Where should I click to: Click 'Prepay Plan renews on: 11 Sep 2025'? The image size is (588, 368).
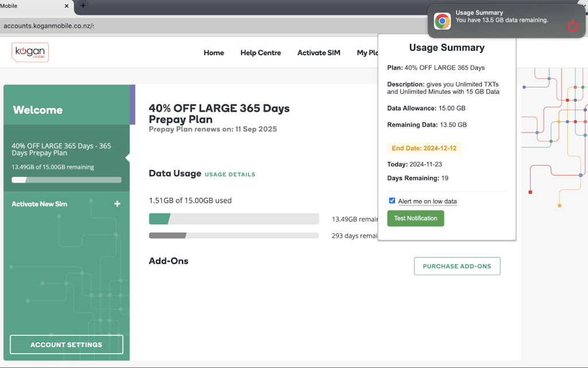coord(212,129)
